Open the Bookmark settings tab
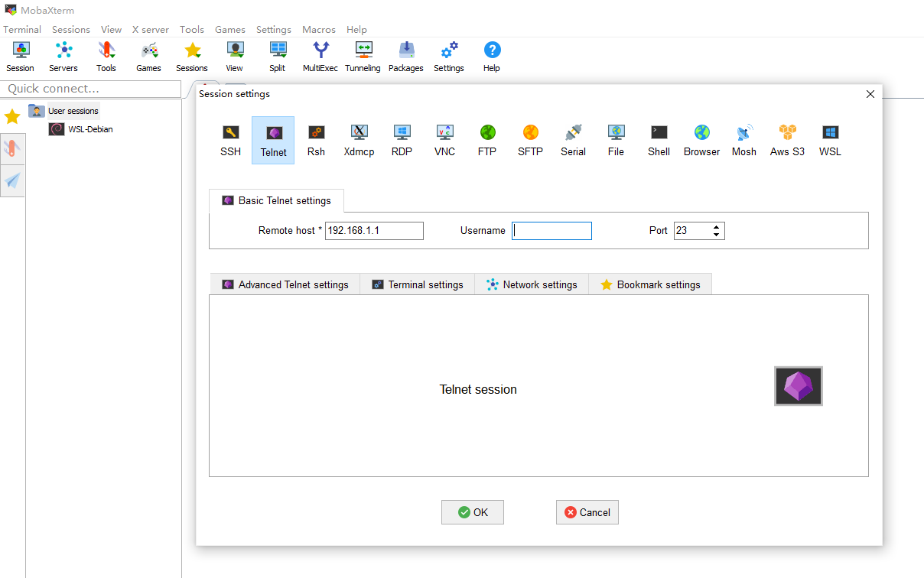Viewport: 924px width, 578px height. [649, 284]
